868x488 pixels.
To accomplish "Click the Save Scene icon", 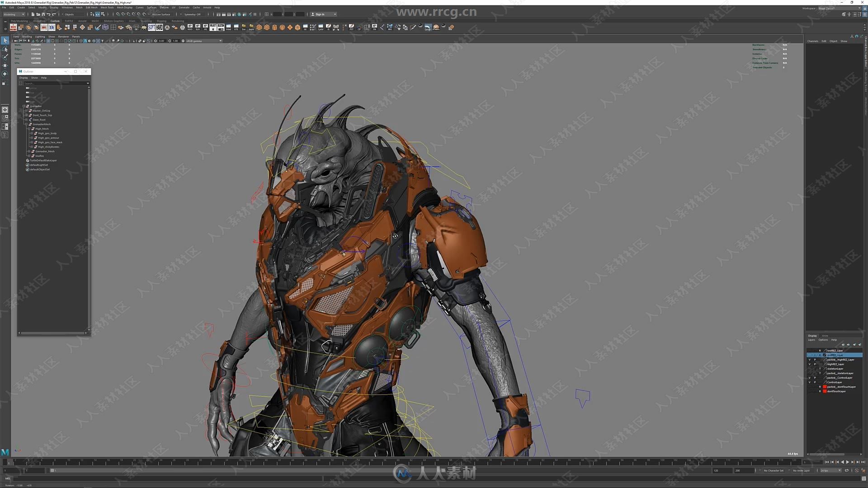I will (43, 14).
